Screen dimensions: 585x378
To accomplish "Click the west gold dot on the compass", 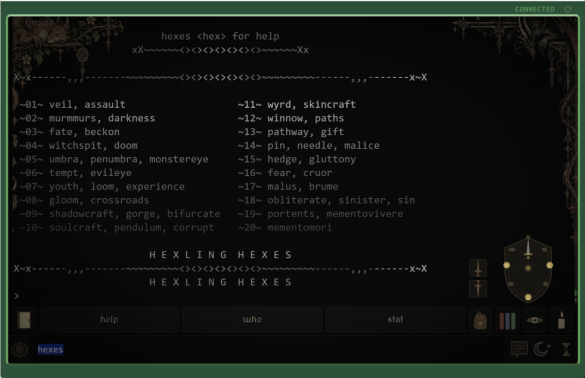I will (x=507, y=265).
